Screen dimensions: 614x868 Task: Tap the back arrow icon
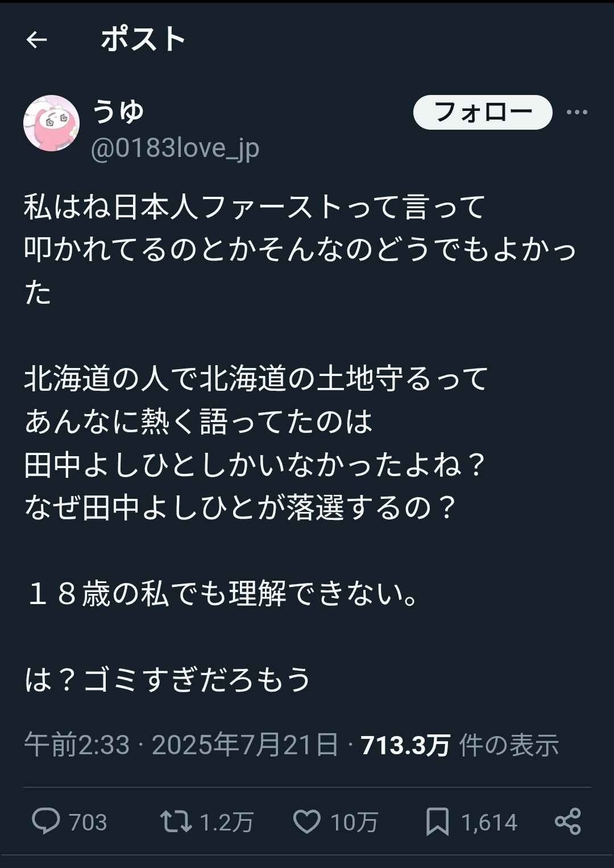[x=37, y=40]
